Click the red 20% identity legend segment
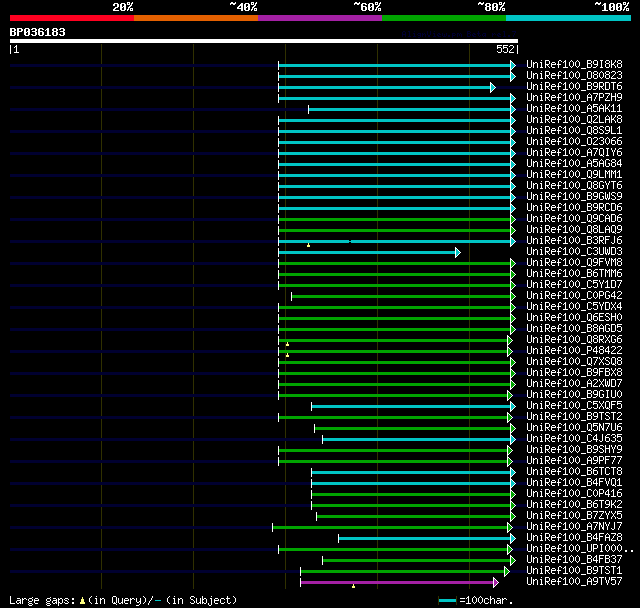 tap(72, 18)
